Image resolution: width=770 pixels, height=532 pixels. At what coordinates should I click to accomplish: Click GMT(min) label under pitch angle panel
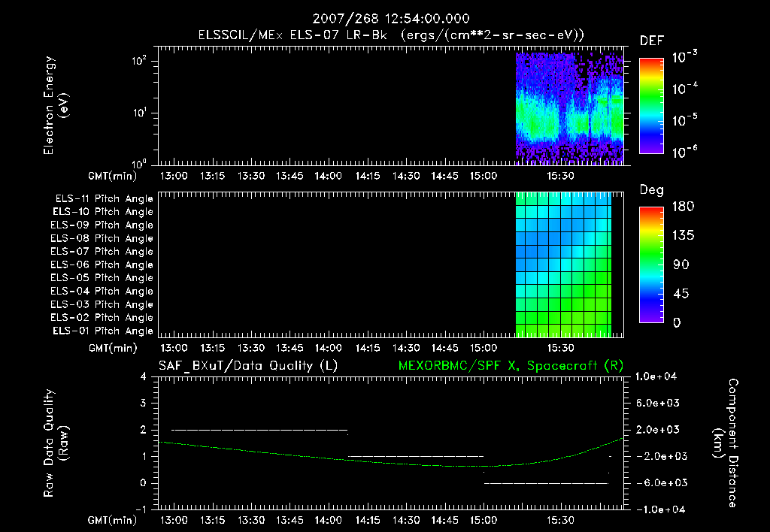[x=113, y=349]
